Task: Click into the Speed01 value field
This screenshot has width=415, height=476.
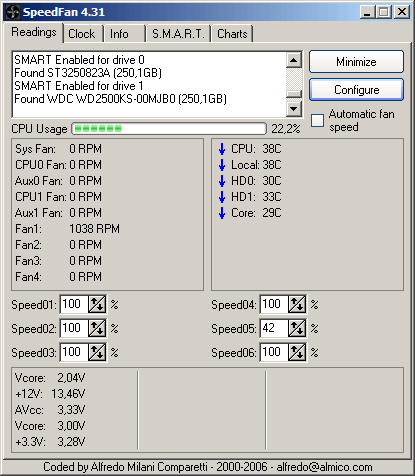Action: (x=74, y=304)
